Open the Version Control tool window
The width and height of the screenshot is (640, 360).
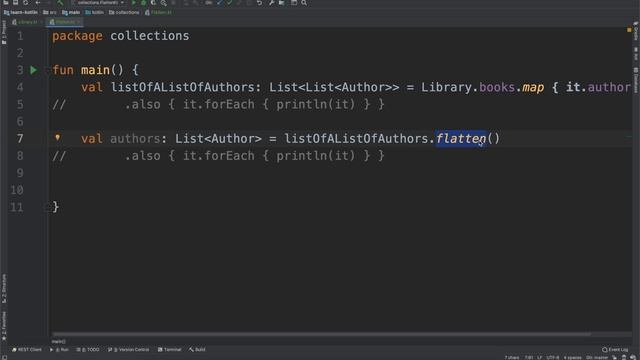click(129, 349)
